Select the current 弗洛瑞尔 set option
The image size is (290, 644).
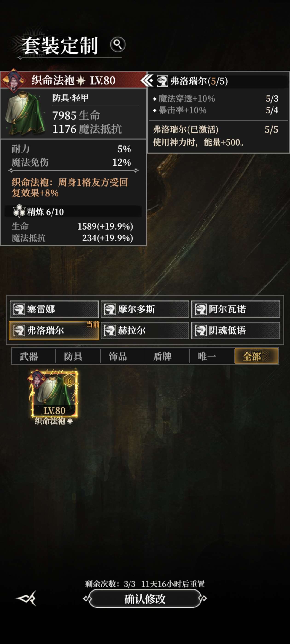[x=54, y=330]
